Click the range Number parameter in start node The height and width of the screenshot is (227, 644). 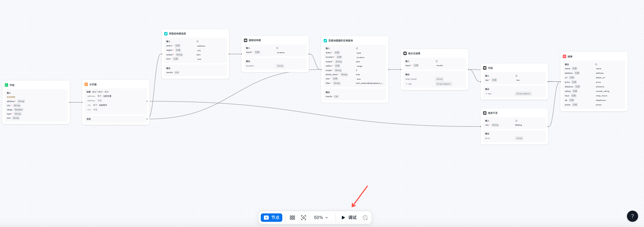pos(15,110)
